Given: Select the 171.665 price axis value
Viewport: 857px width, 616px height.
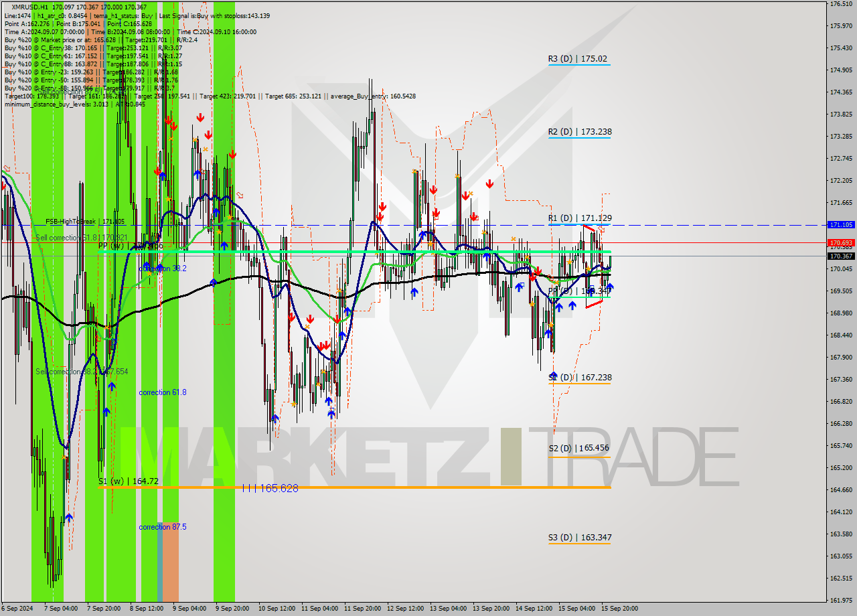Looking at the screenshot, I should click(x=840, y=203).
